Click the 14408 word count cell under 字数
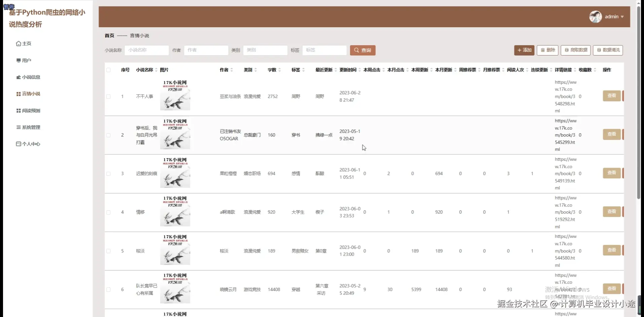644x317 pixels. point(274,289)
